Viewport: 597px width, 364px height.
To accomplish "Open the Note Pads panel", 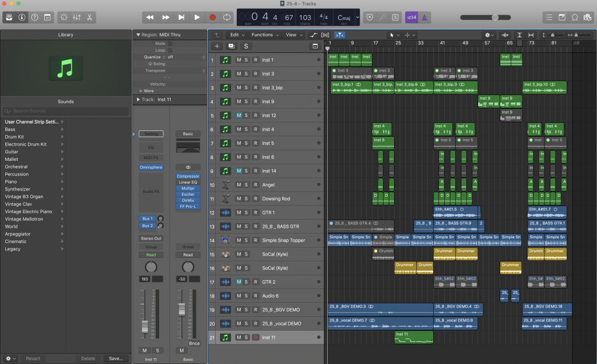I will click(x=561, y=17).
